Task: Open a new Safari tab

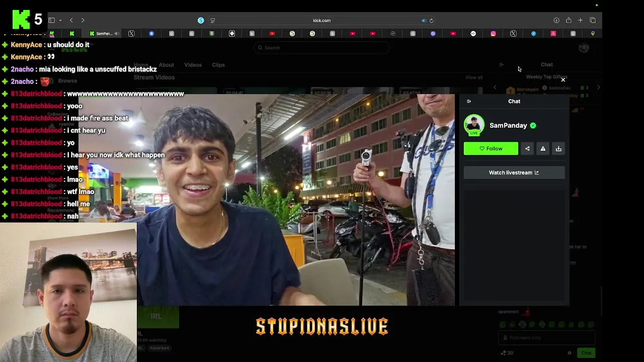Action: [581, 20]
